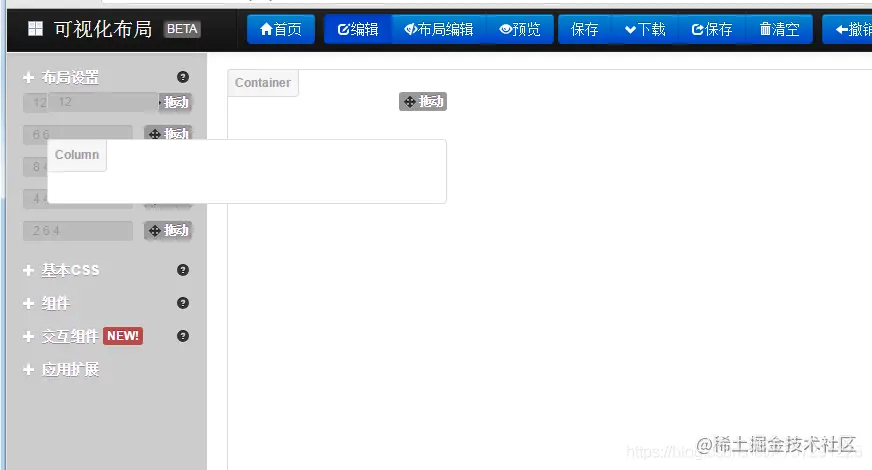Click the 6 6 layout input field
This screenshot has width=872, height=470.
78,133
